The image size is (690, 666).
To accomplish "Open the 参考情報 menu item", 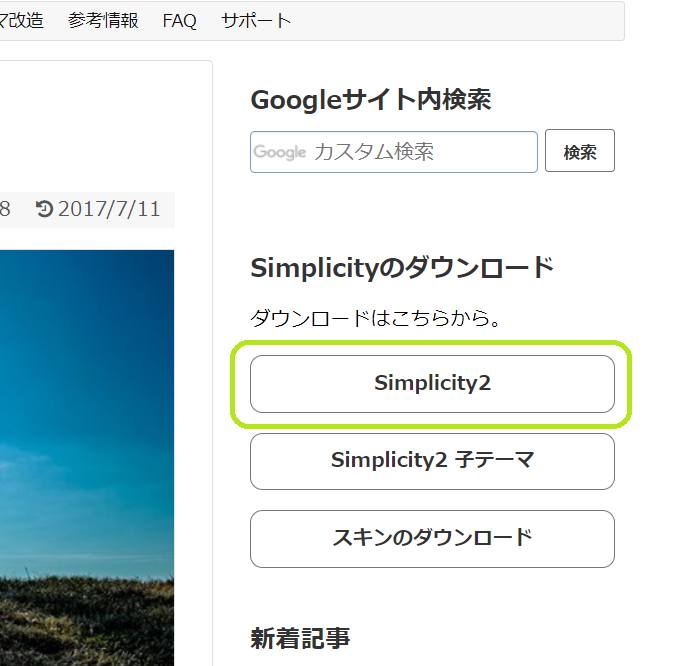I will (x=103, y=21).
